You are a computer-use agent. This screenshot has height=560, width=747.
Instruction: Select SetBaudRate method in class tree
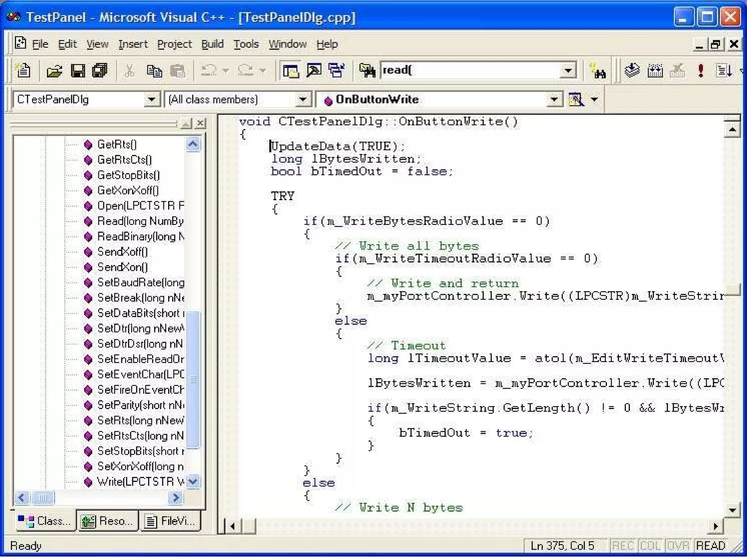pos(140,283)
